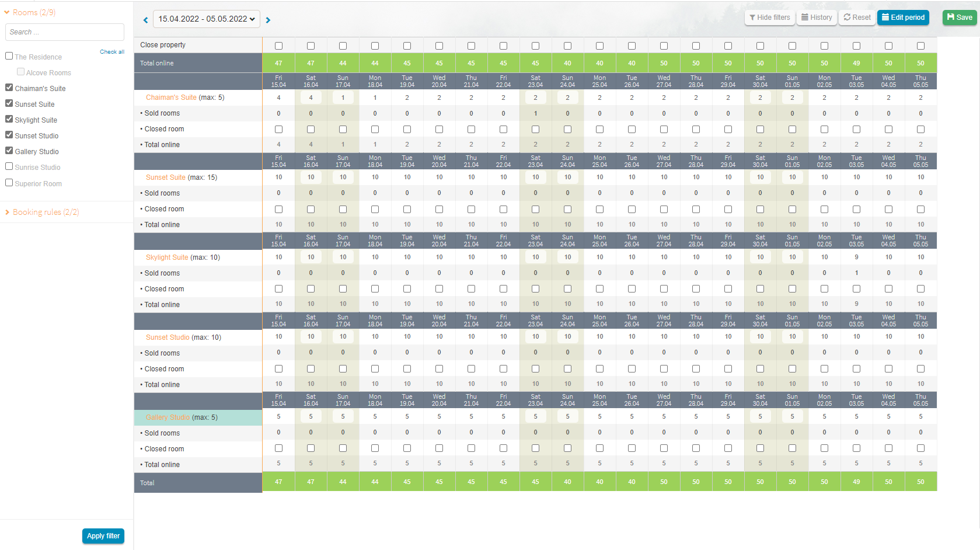This screenshot has height=550, width=980.
Task: Check The Residence checkbox
Action: pos(9,56)
